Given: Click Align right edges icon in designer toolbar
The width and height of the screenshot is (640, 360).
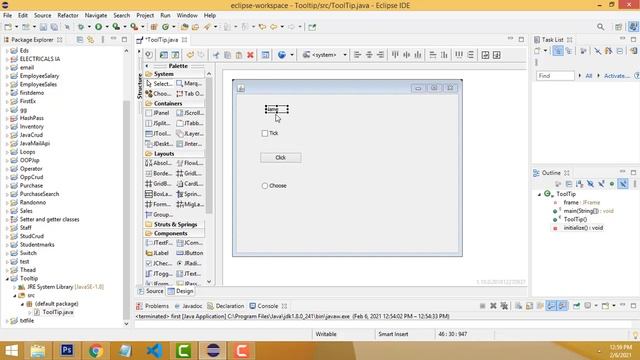Looking at the screenshot, I should click(380, 55).
